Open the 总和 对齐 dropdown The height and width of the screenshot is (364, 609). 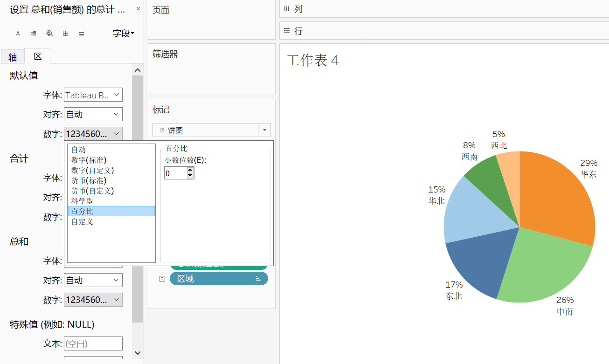93,281
